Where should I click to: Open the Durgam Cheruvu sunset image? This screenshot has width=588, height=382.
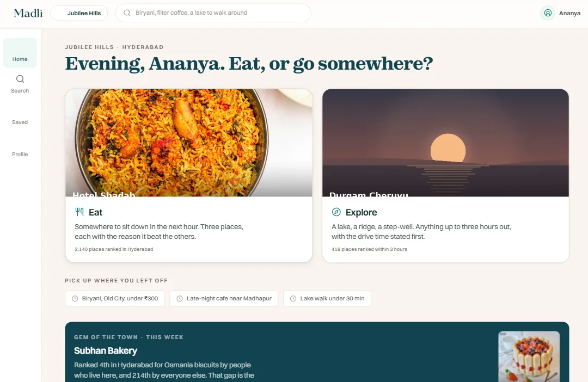(445, 143)
